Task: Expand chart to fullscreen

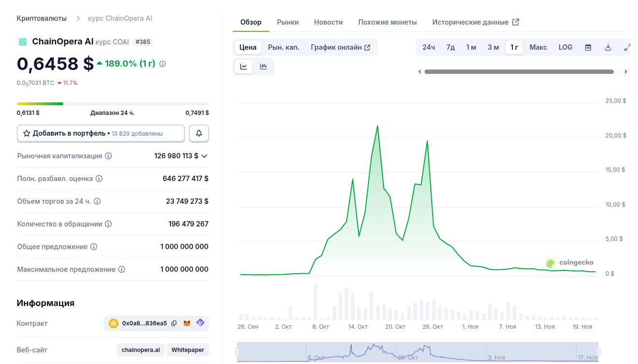Action: pos(627,47)
